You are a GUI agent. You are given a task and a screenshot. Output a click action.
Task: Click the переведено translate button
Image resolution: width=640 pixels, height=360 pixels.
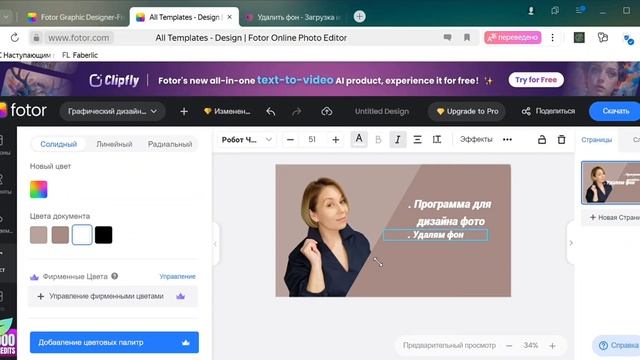pos(513,38)
